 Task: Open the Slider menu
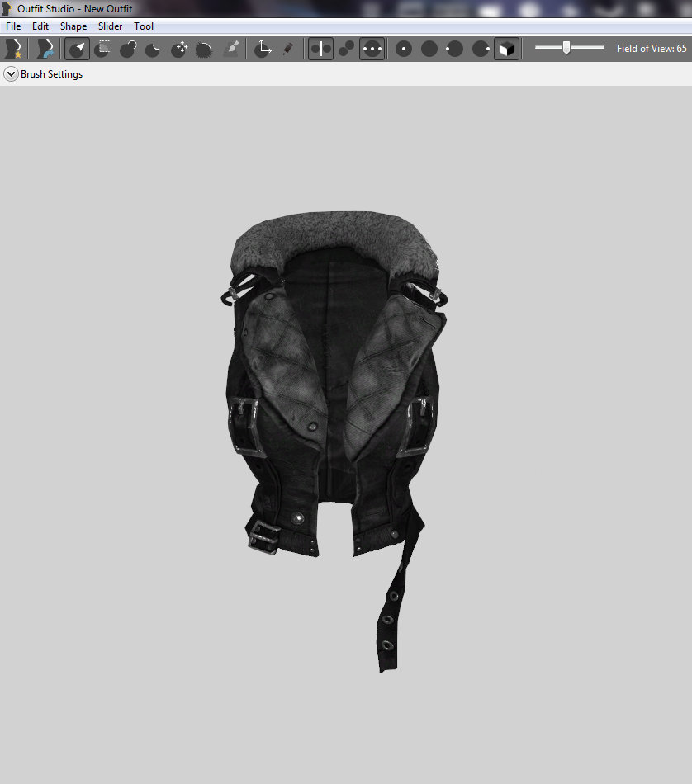(110, 26)
